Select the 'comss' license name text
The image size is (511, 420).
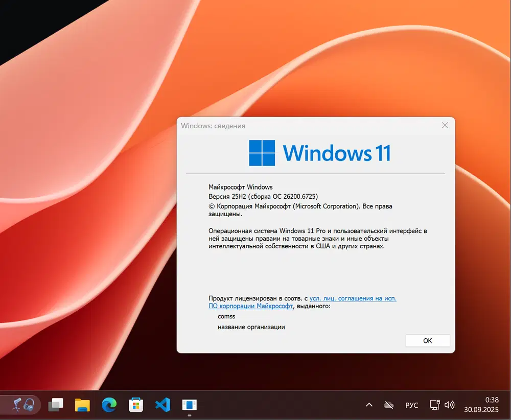226,316
